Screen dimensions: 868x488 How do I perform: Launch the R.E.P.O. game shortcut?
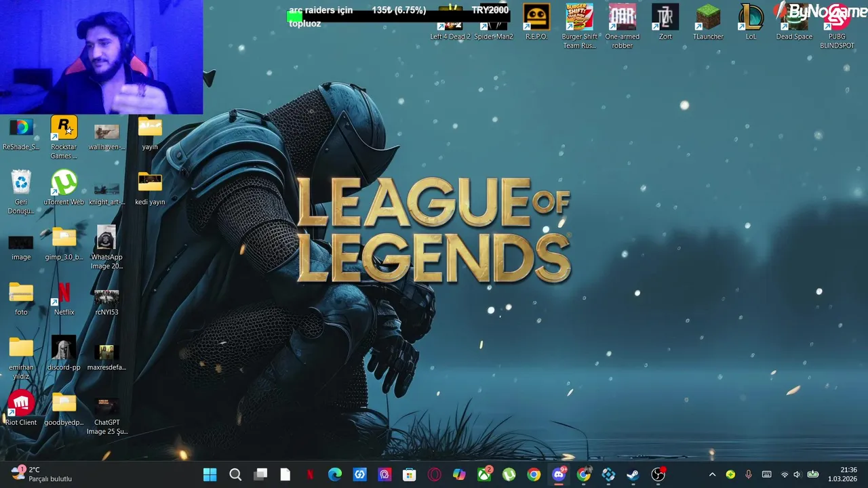536,22
